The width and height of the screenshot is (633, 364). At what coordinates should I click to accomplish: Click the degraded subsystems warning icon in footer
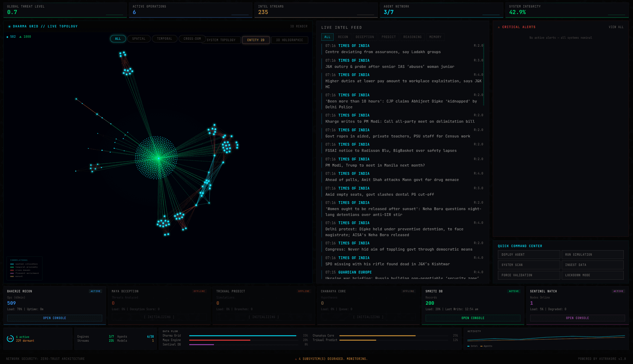point(296,359)
